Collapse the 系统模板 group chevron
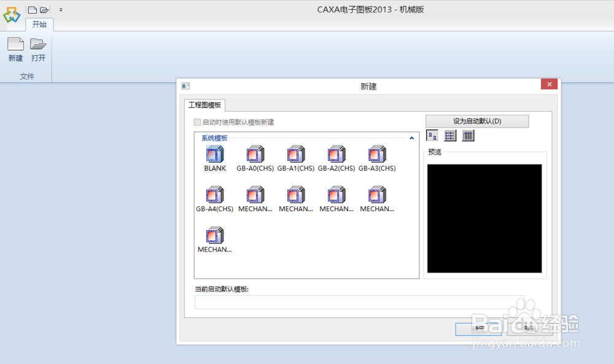614x364 pixels. coord(411,138)
